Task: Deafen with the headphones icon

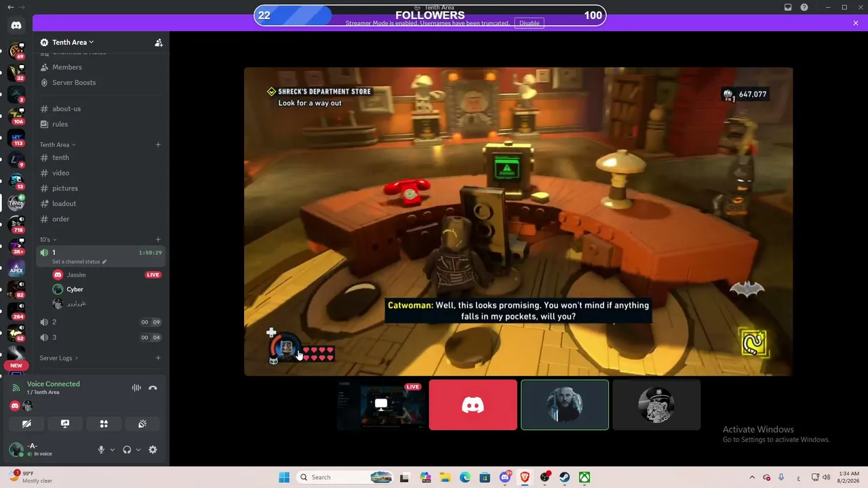Action: pyautogui.click(x=127, y=449)
